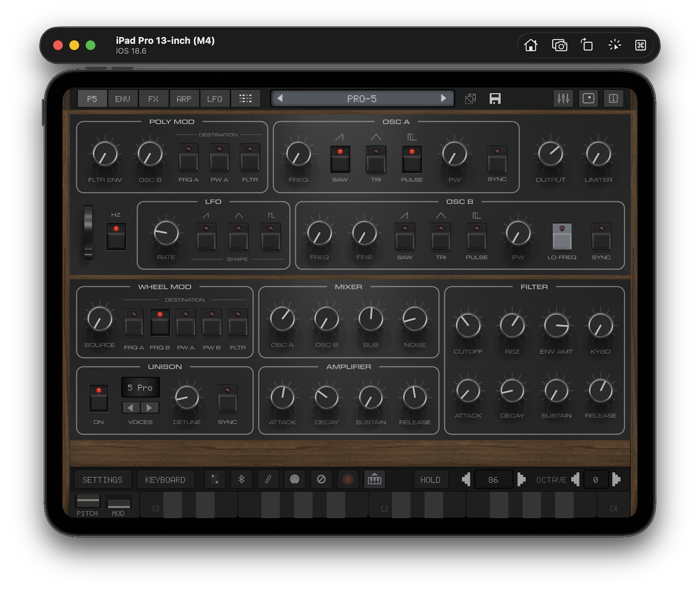Switch to the ENV tab

click(123, 99)
